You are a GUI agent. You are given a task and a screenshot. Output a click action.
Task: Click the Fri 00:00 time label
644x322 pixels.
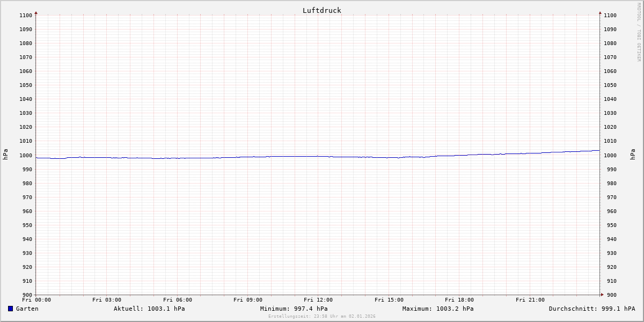coord(36,300)
